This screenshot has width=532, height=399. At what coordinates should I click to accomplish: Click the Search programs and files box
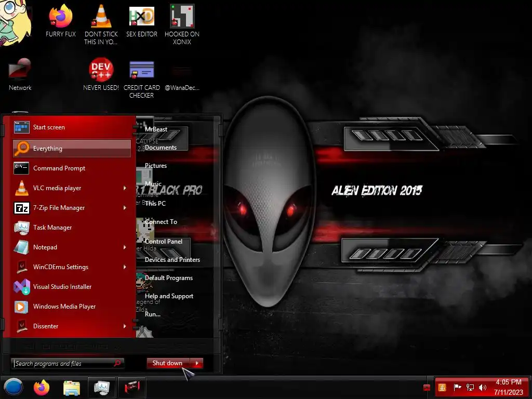click(67, 363)
